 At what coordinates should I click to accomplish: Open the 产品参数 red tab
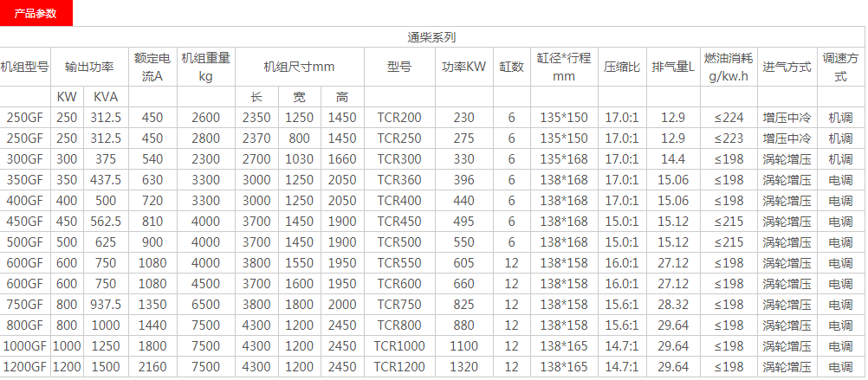[36, 14]
